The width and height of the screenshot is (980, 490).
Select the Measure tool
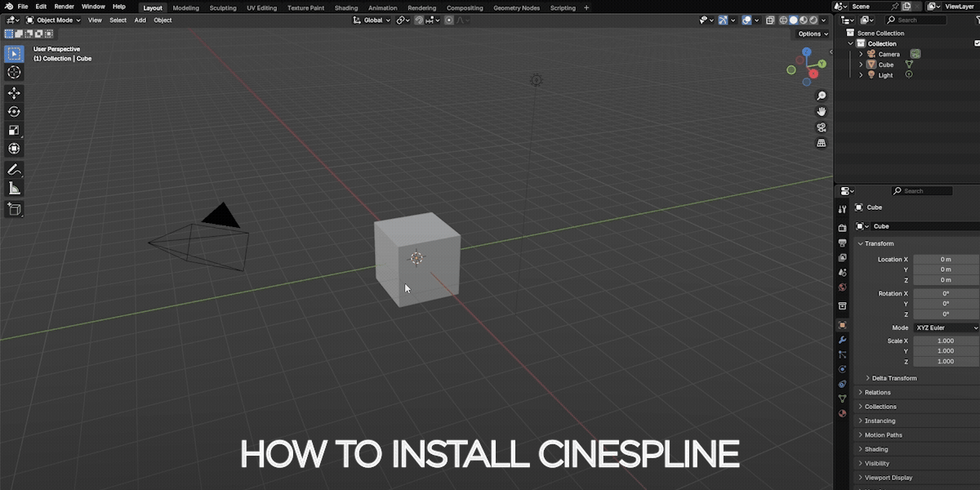click(x=14, y=189)
